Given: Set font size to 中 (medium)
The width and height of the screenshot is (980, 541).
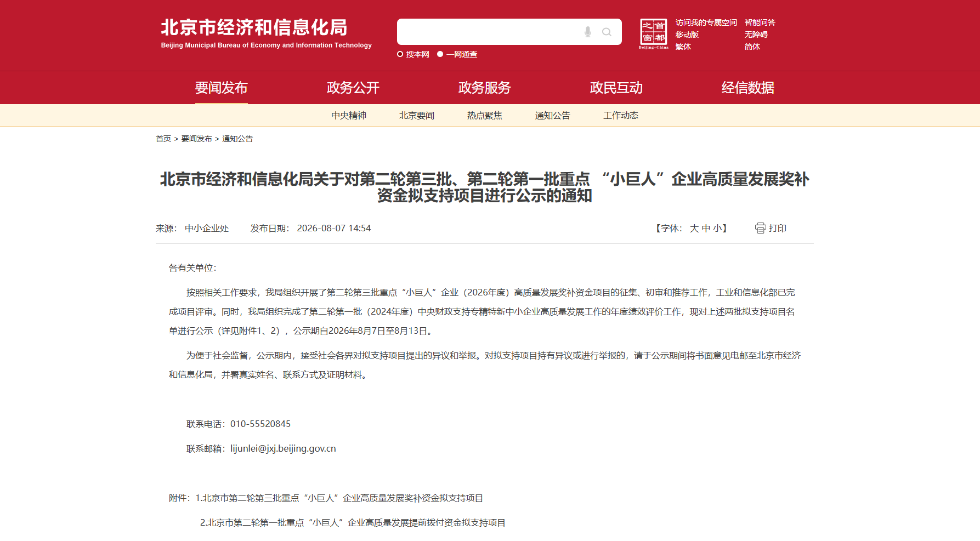Looking at the screenshot, I should click(706, 229).
